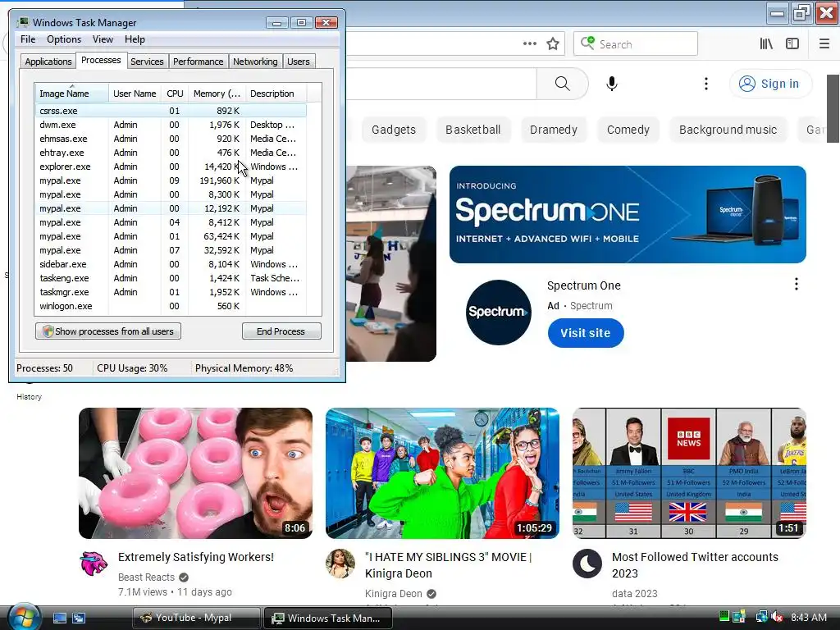Click the data 2023 channel moon avatar

click(587, 563)
